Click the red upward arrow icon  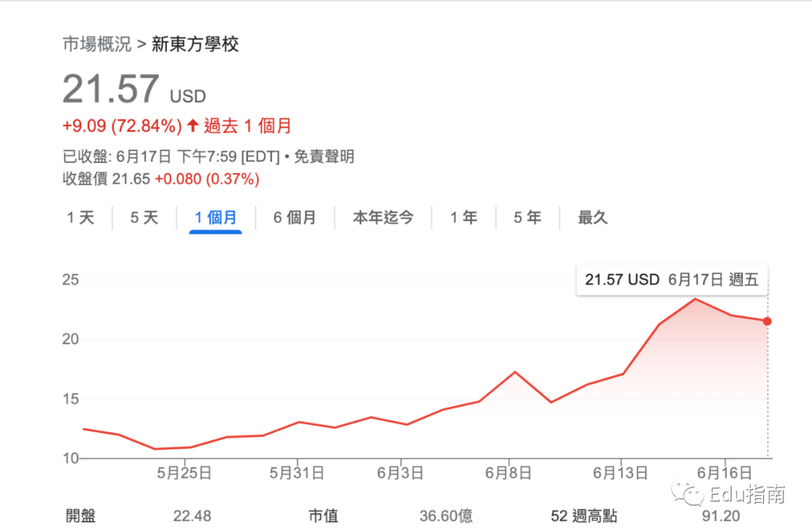pos(192,126)
